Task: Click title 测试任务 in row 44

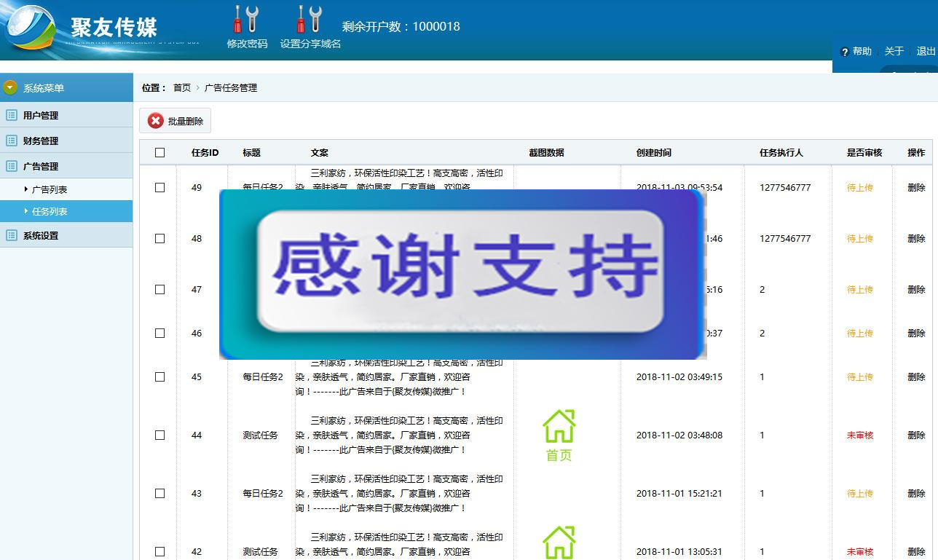Action: coord(260,435)
